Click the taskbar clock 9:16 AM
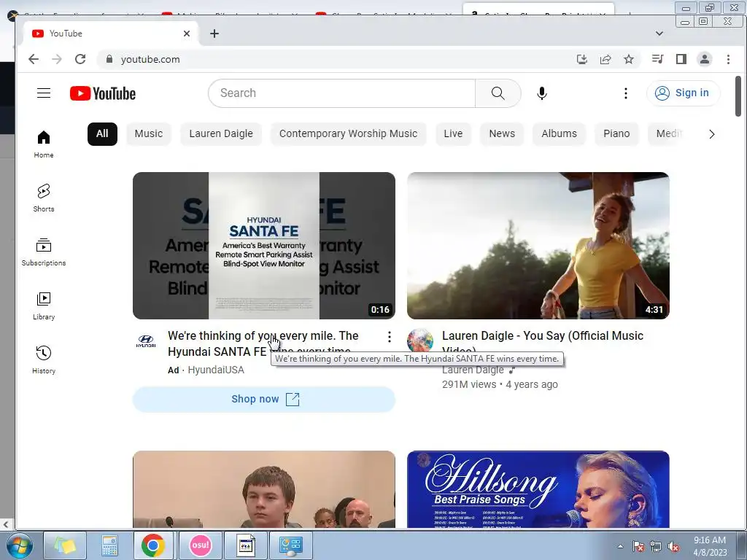Screen dimensions: 747x560 click(710, 545)
